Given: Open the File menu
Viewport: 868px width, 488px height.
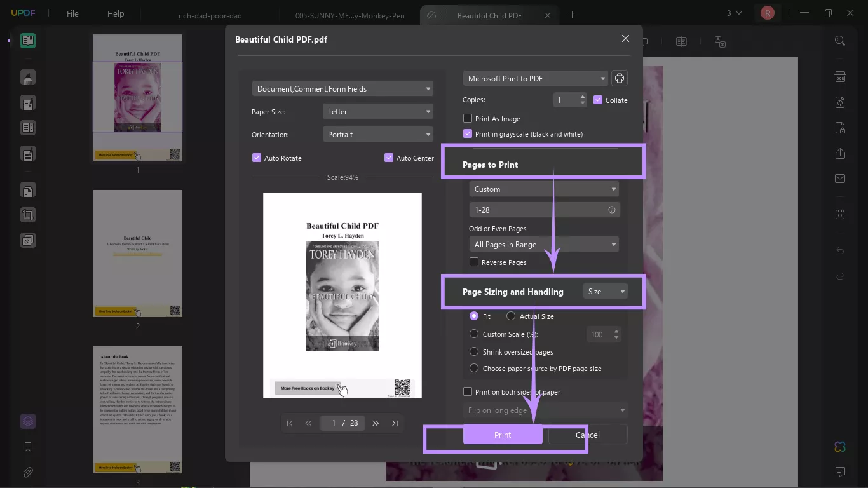Looking at the screenshot, I should pyautogui.click(x=72, y=13).
